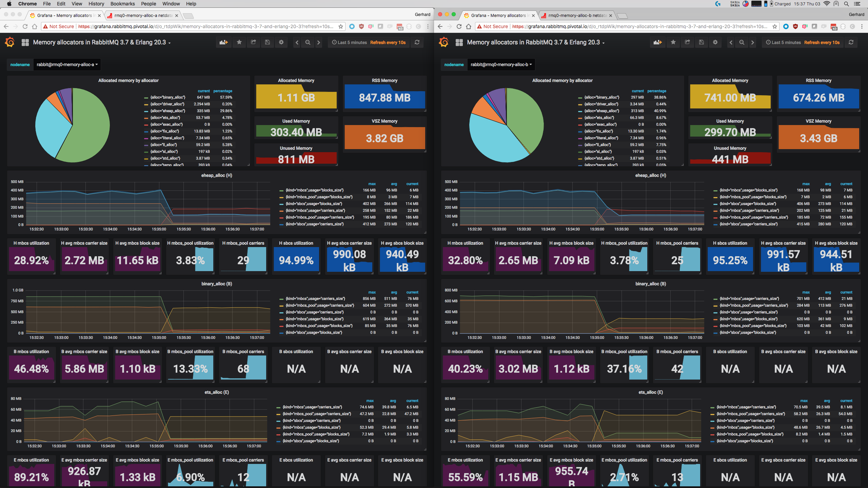
Task: Click Share dashboard icon in right window
Action: click(x=687, y=42)
